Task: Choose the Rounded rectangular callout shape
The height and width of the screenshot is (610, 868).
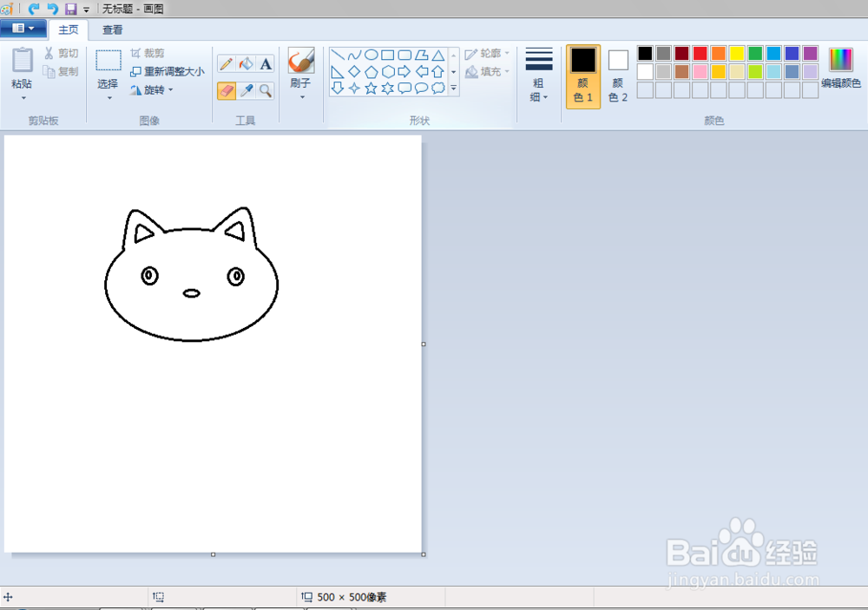Action: [404, 88]
